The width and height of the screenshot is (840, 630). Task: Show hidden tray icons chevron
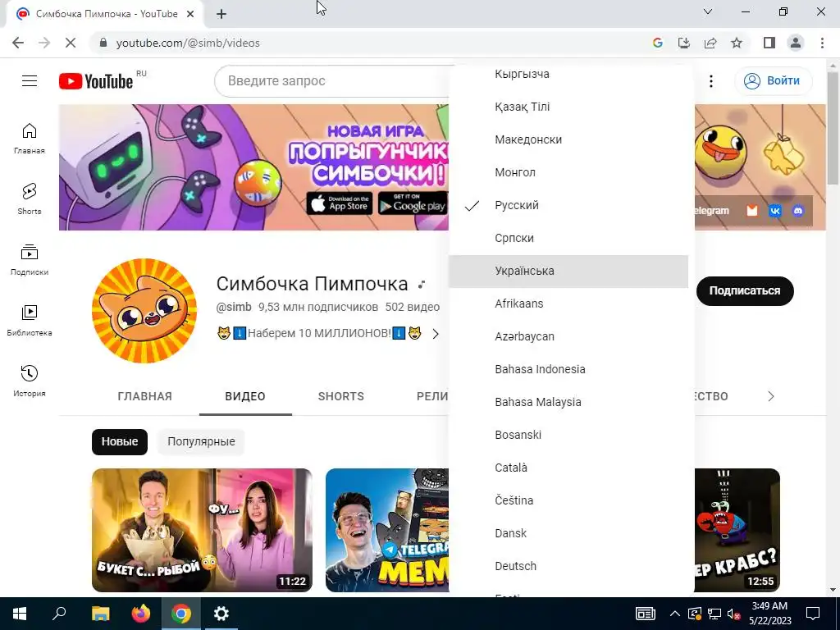click(x=675, y=614)
